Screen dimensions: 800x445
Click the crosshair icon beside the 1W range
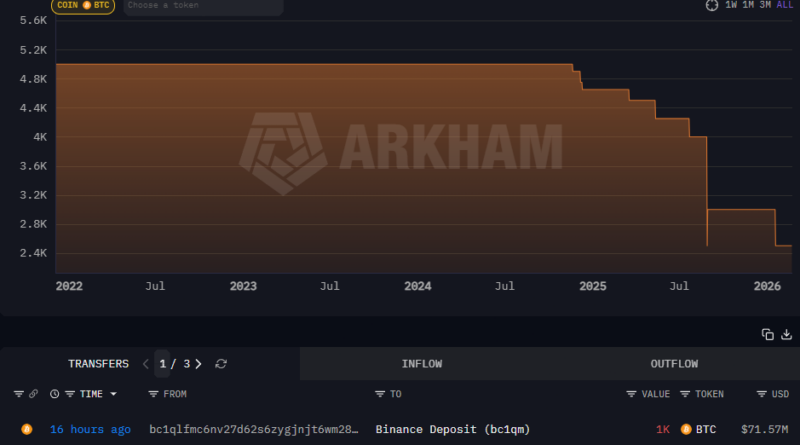tap(712, 5)
